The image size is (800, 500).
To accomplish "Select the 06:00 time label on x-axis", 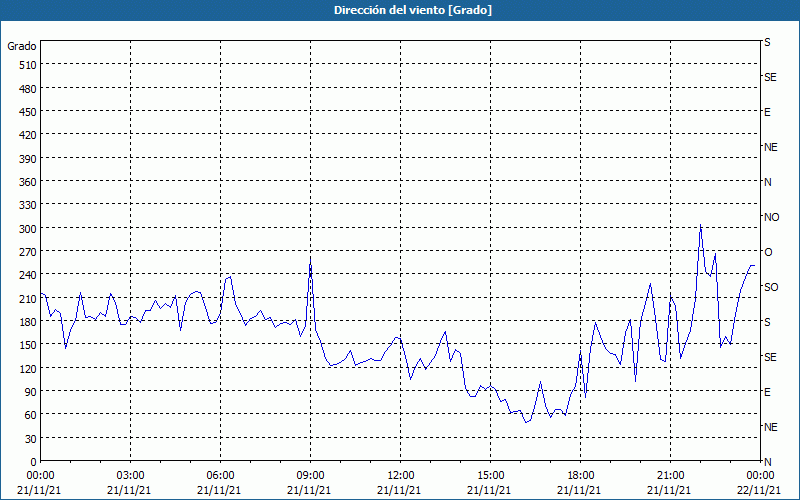I will click(220, 476).
